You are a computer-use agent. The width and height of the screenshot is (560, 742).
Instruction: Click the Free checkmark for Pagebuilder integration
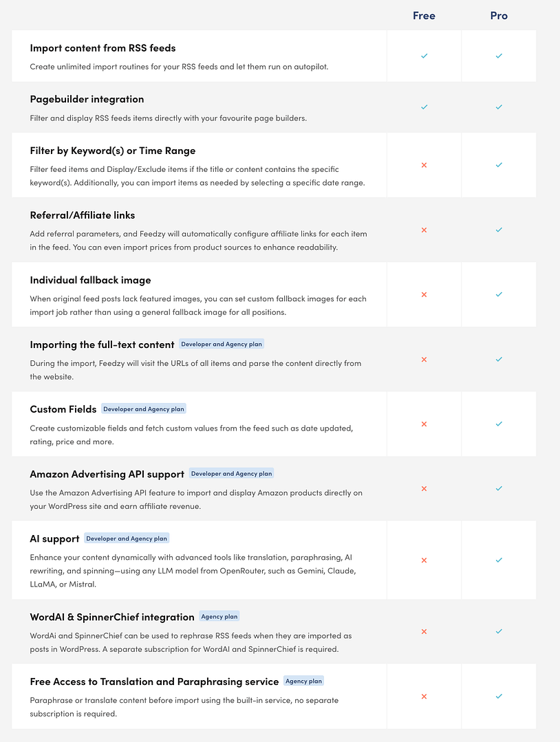[x=424, y=107]
